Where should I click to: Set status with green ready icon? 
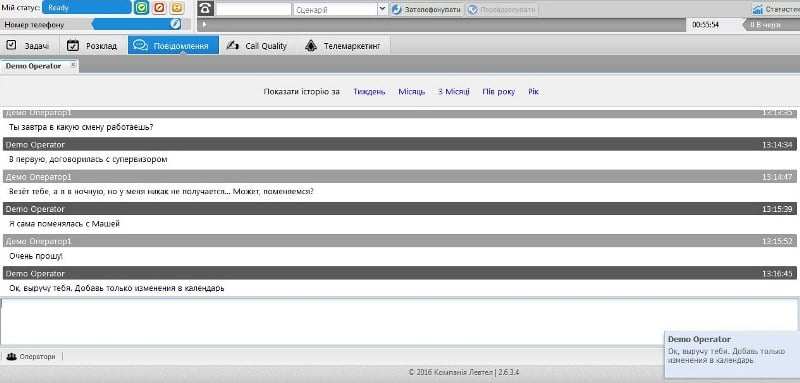[x=141, y=8]
